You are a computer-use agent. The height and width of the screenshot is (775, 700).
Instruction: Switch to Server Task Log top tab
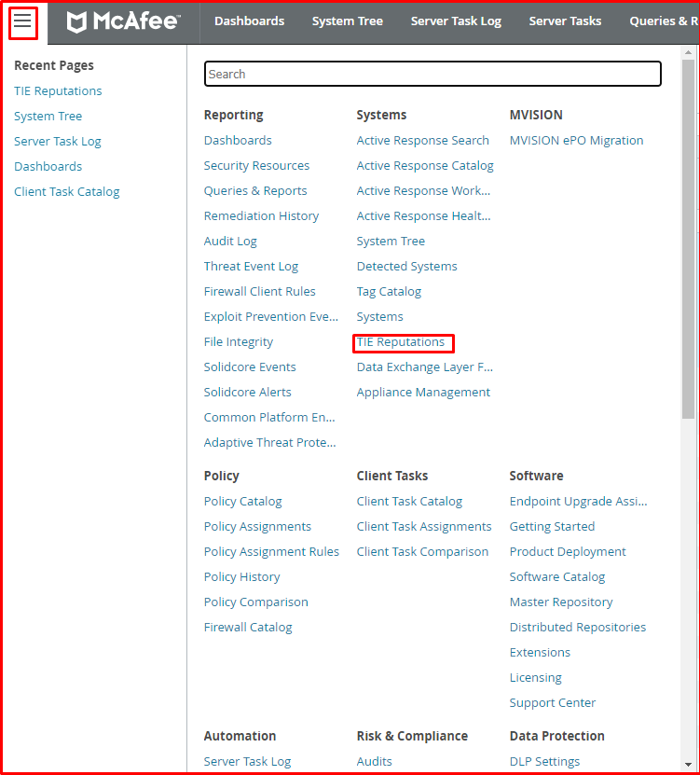pyautogui.click(x=456, y=21)
